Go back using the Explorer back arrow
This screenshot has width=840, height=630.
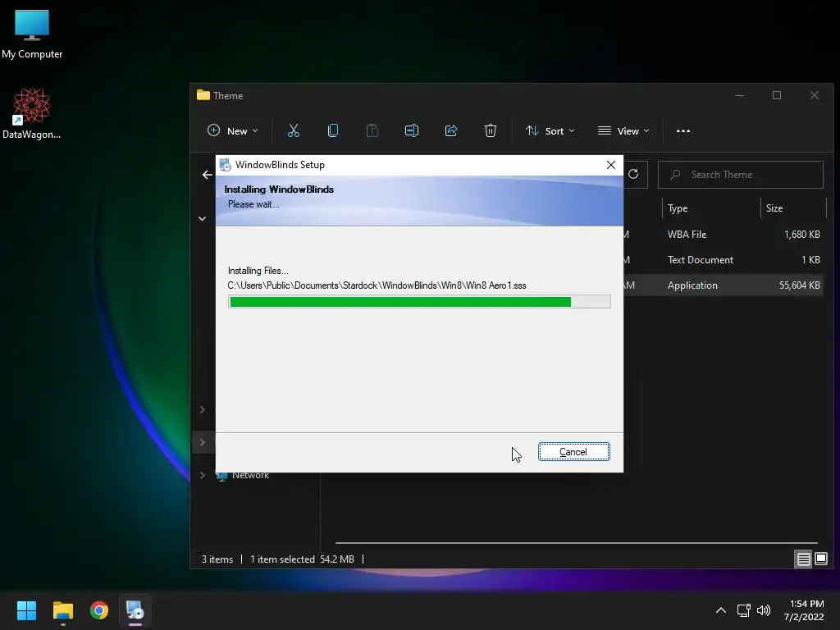tap(208, 175)
